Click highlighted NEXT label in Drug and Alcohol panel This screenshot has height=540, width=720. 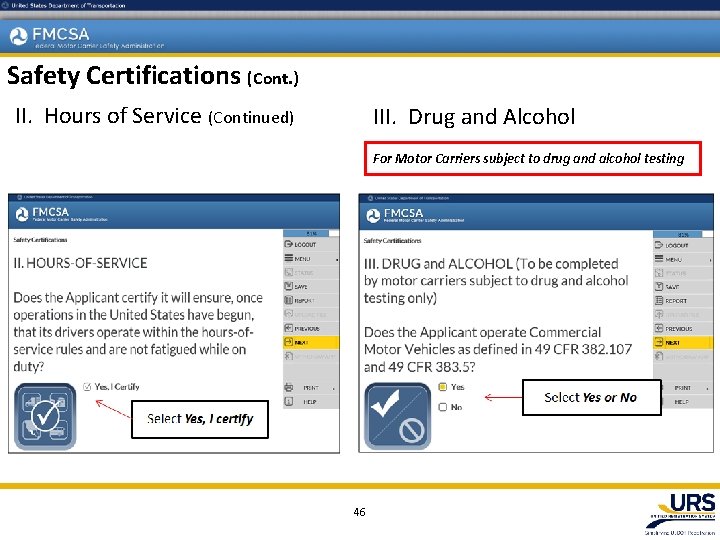pyautogui.click(x=672, y=343)
